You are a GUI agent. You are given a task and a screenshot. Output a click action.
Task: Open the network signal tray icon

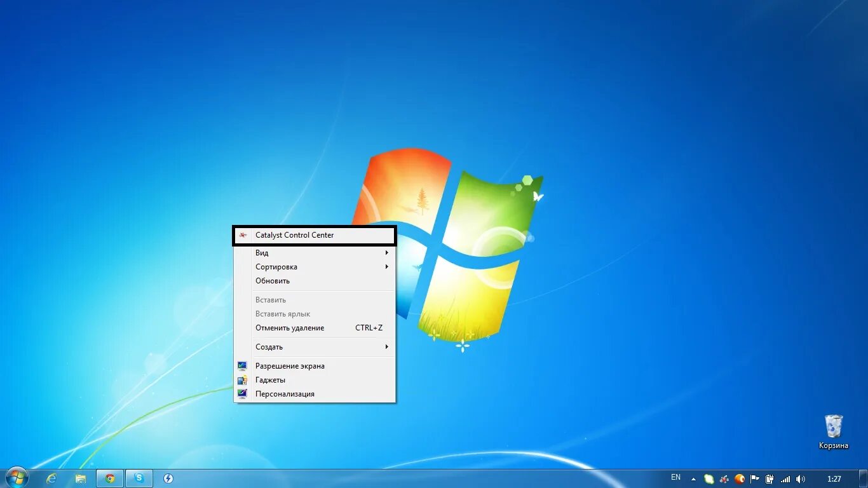[785, 479]
